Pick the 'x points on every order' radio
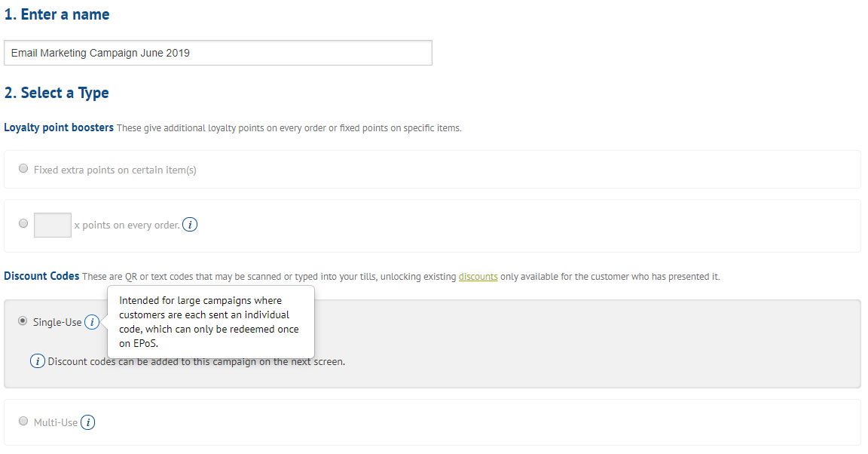Image resolution: width=868 pixels, height=454 pixels. click(23, 224)
